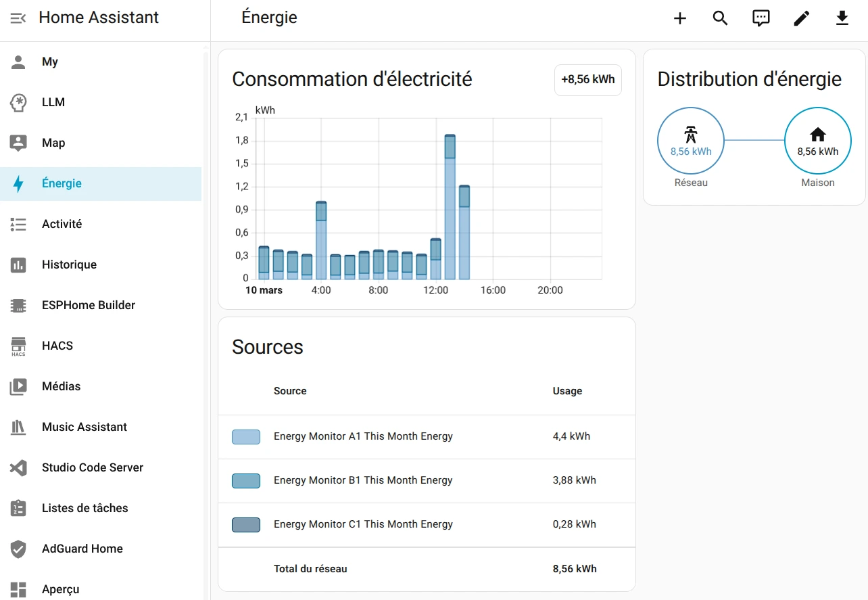Click the Energy Monitor B1 color swatch
This screenshot has width=868, height=600.
[246, 481]
